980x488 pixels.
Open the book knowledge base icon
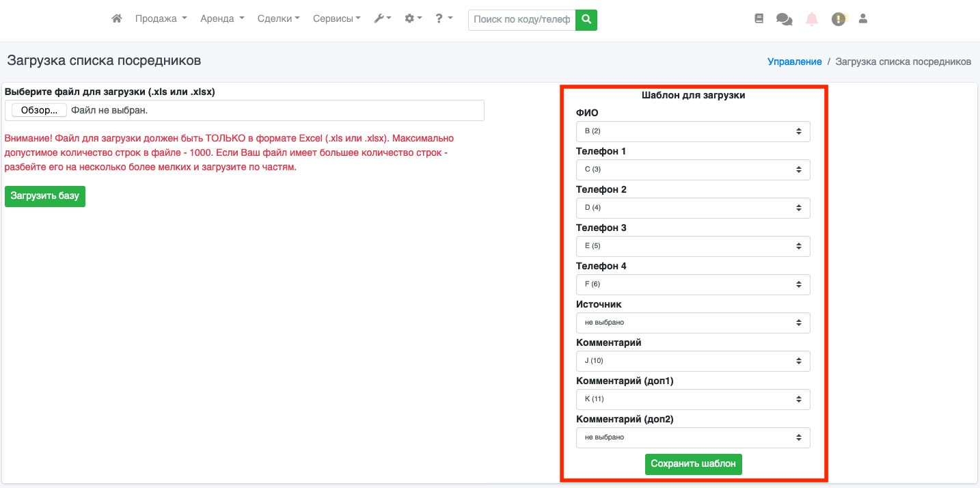click(x=759, y=19)
